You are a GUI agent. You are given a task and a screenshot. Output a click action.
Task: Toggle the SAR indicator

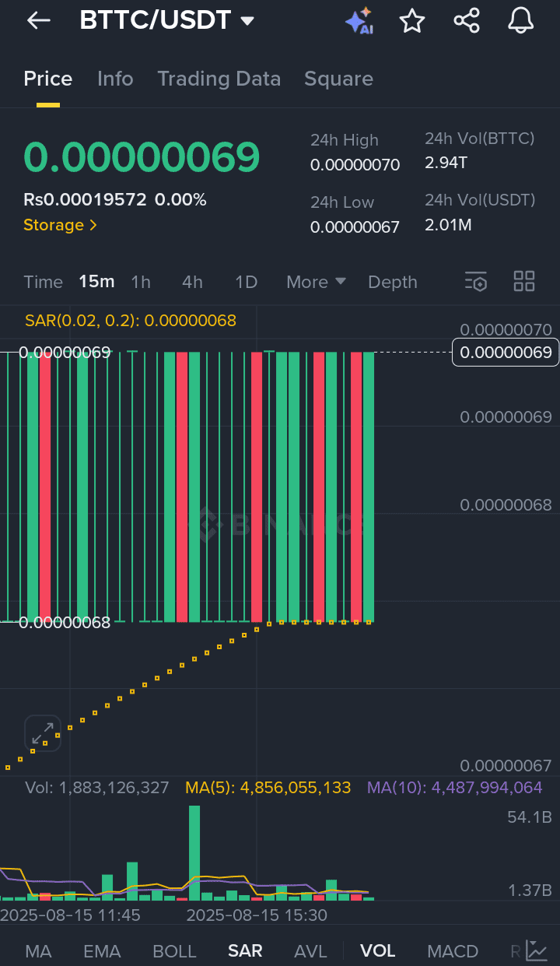pos(245,951)
